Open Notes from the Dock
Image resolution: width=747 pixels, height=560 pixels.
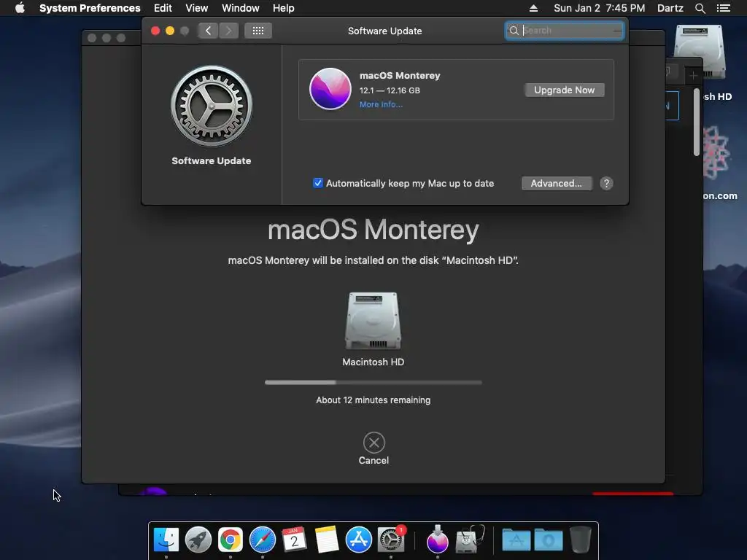[x=326, y=540]
